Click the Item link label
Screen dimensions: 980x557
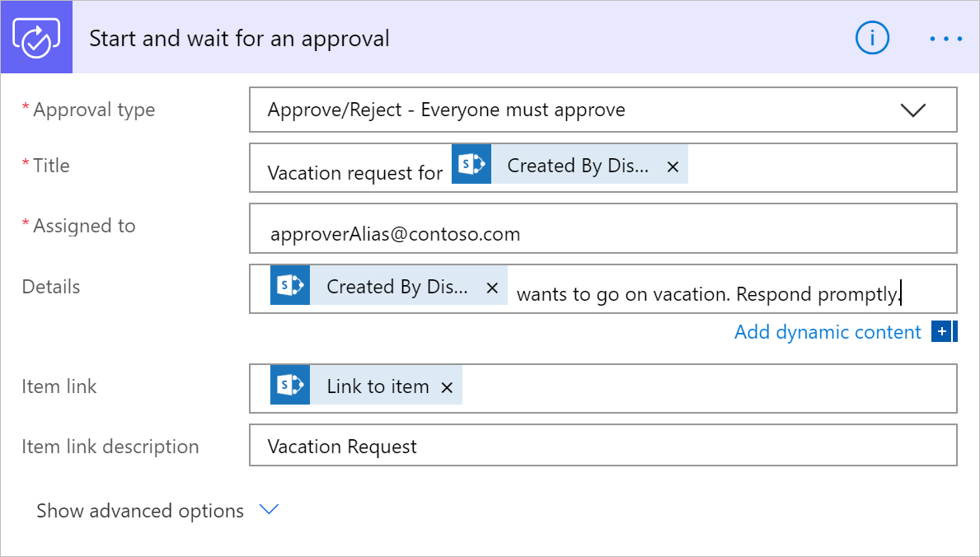(59, 386)
